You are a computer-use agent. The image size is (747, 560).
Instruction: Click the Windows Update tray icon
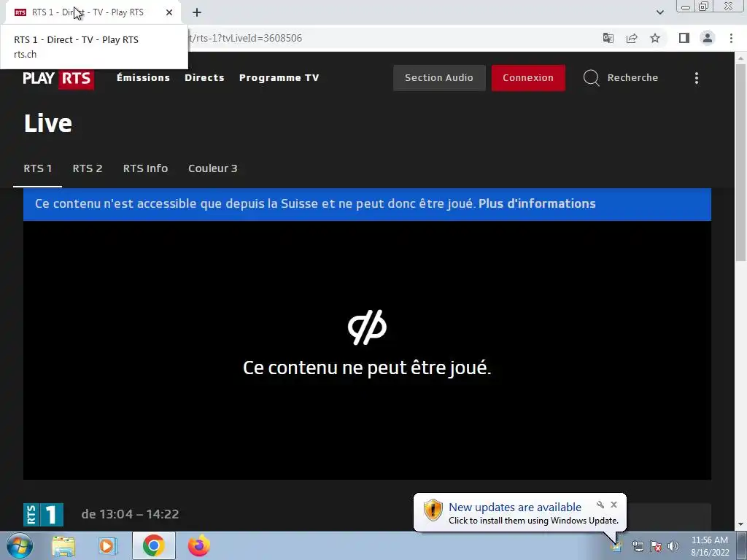pos(616,546)
